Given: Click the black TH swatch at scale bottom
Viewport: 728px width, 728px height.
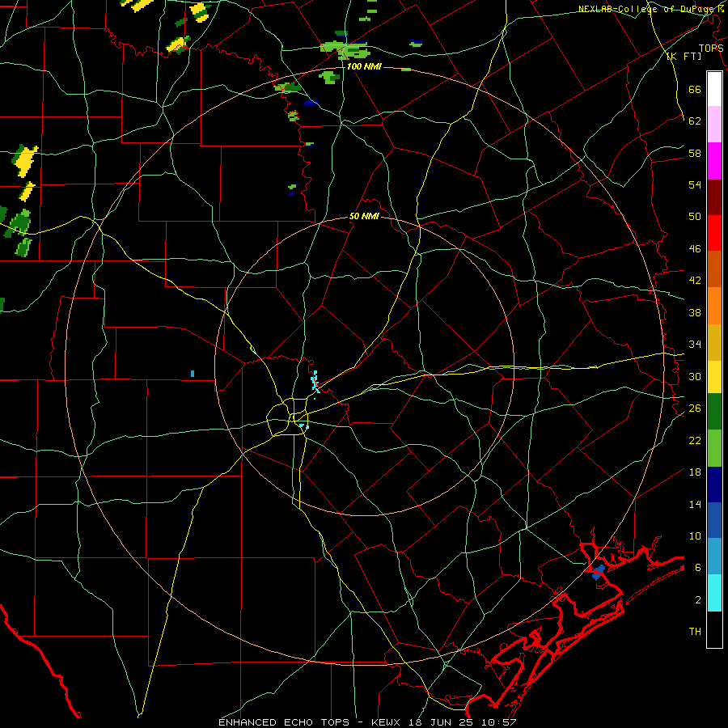Looking at the screenshot, I should tap(714, 629).
